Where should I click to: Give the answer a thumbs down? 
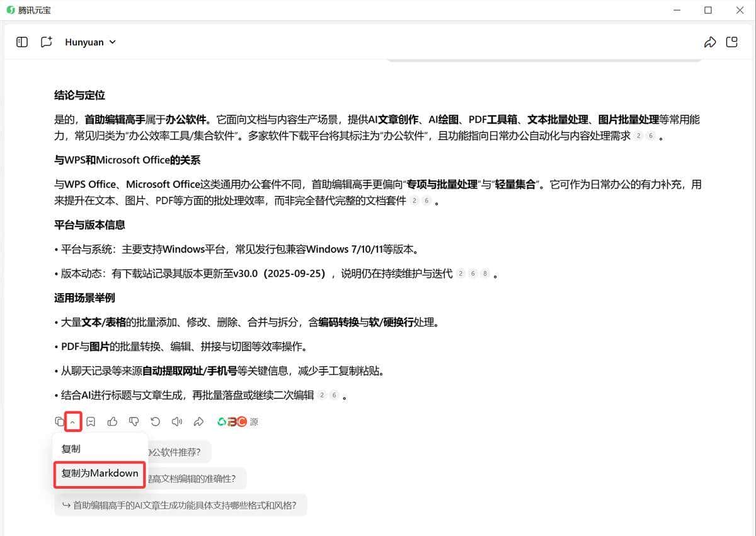[134, 421]
